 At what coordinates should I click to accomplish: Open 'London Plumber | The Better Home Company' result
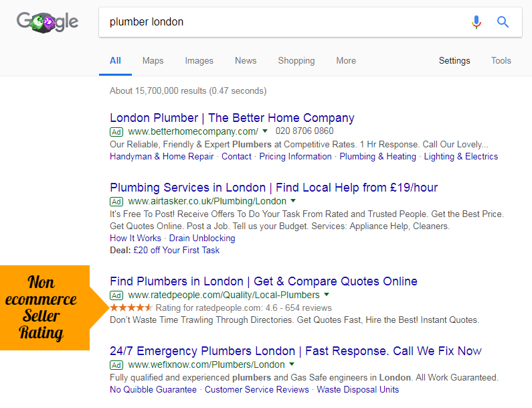click(x=232, y=118)
